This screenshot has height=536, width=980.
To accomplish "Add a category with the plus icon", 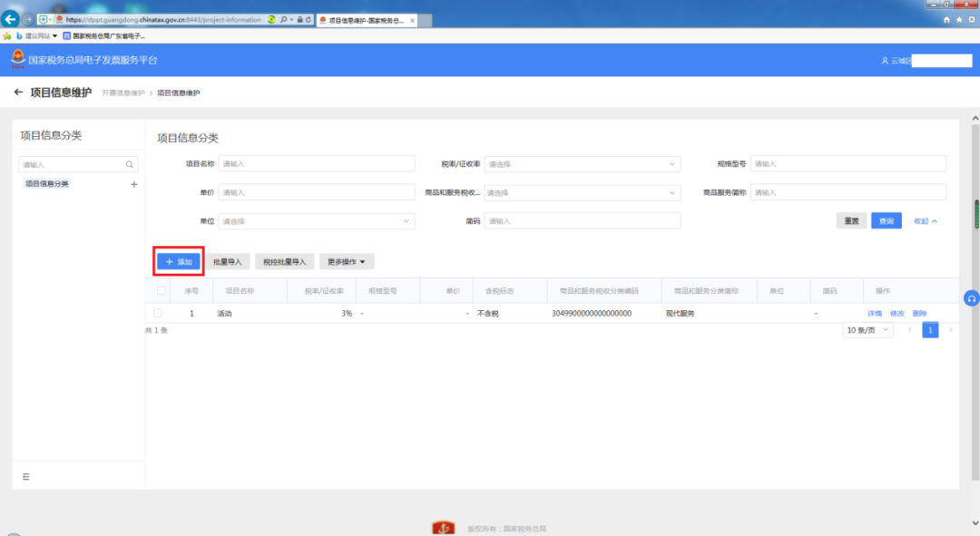I will (133, 184).
